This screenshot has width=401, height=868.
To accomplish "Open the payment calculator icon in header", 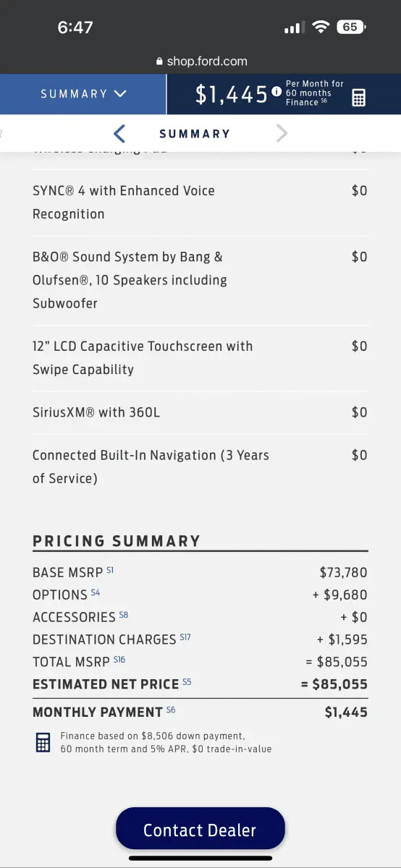I will (358, 98).
